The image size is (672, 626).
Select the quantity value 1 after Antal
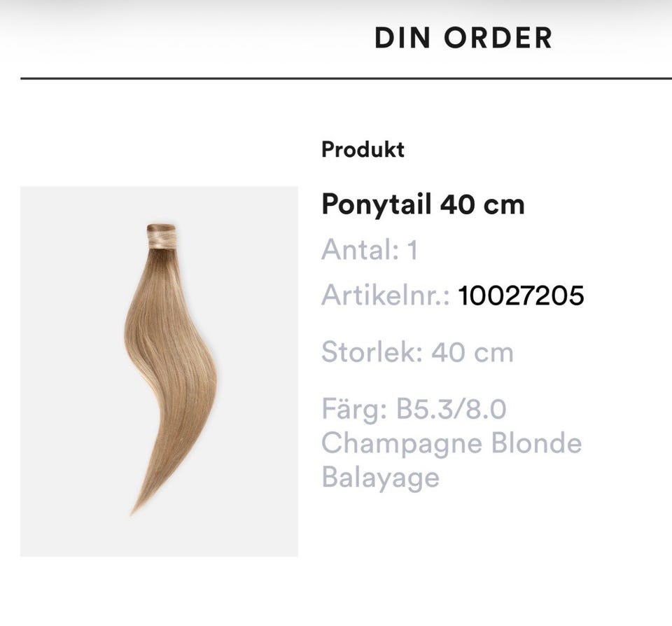pyautogui.click(x=412, y=250)
